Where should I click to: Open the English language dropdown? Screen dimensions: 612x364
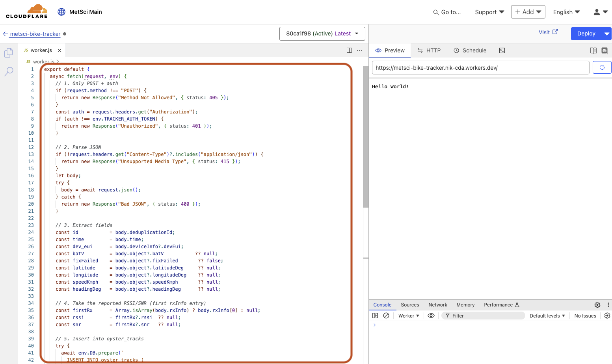(566, 12)
